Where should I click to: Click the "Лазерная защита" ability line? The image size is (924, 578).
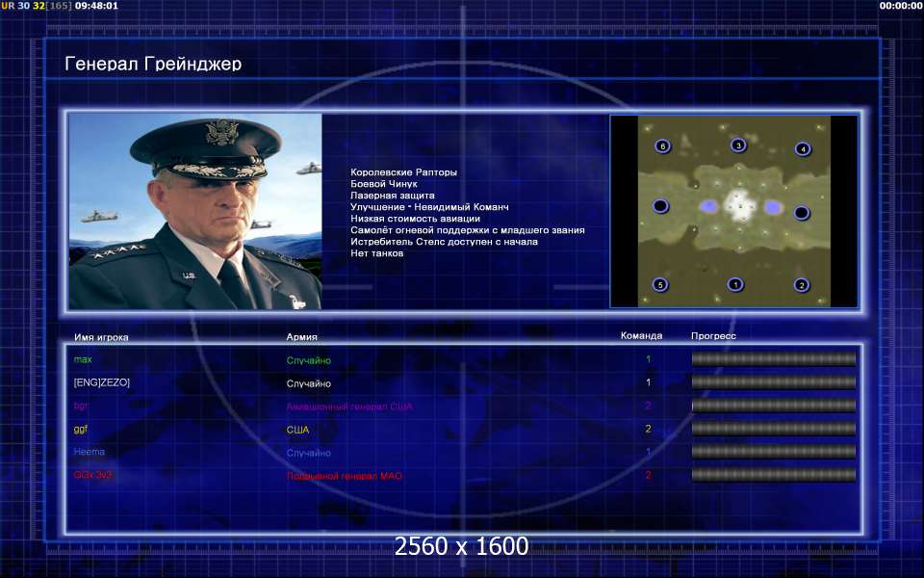pyautogui.click(x=393, y=196)
